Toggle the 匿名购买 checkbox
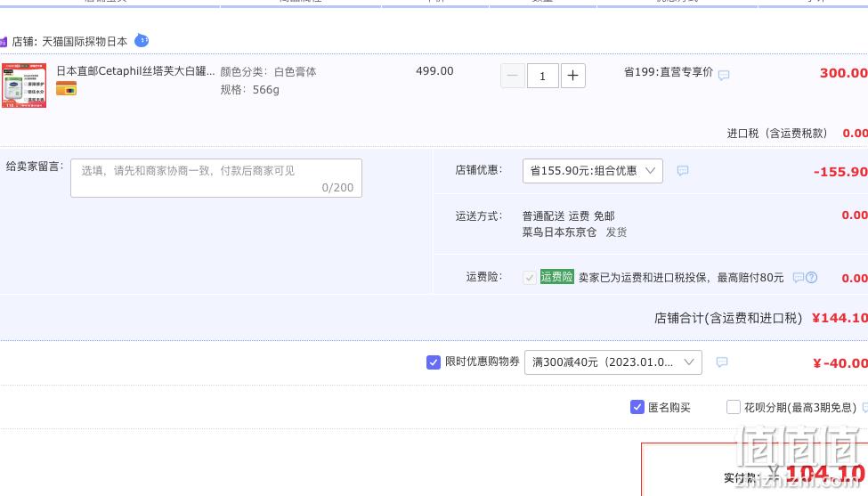Viewport: 868px width, 496px height. (x=637, y=407)
